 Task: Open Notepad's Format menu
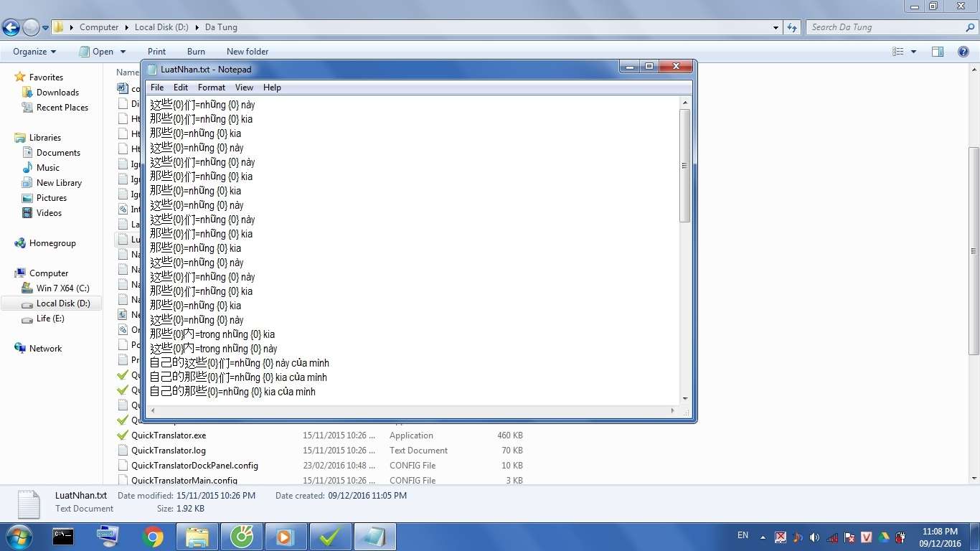coord(212,88)
